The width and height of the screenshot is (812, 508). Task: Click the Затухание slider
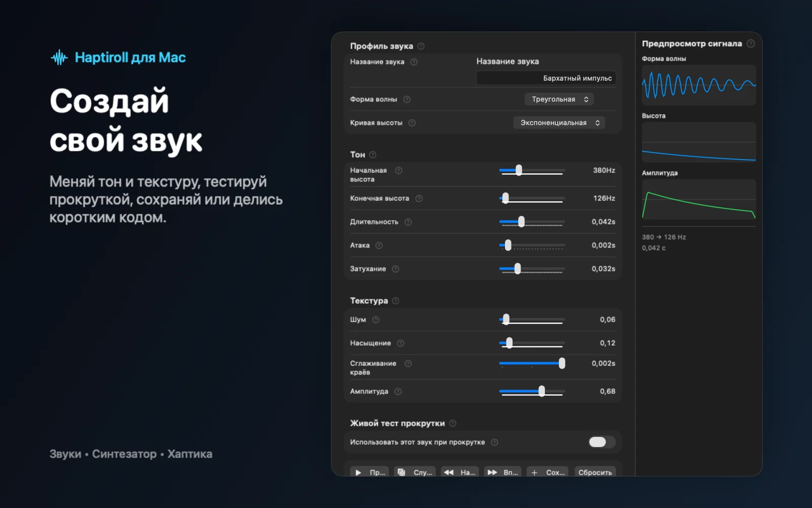point(532,269)
